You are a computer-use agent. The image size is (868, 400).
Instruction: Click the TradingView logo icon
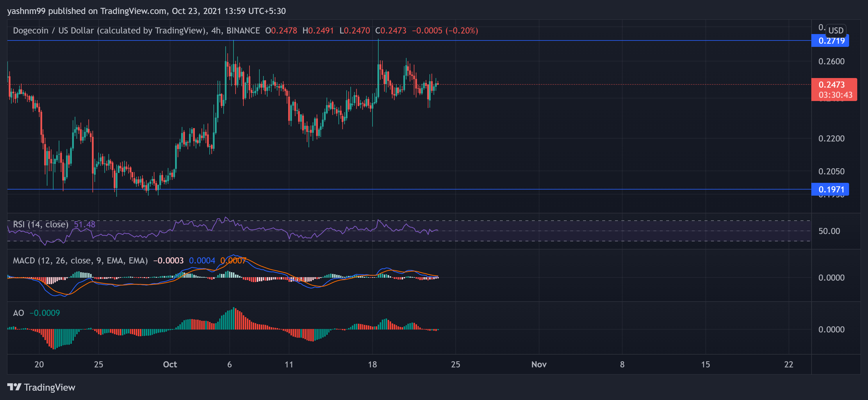click(x=14, y=387)
